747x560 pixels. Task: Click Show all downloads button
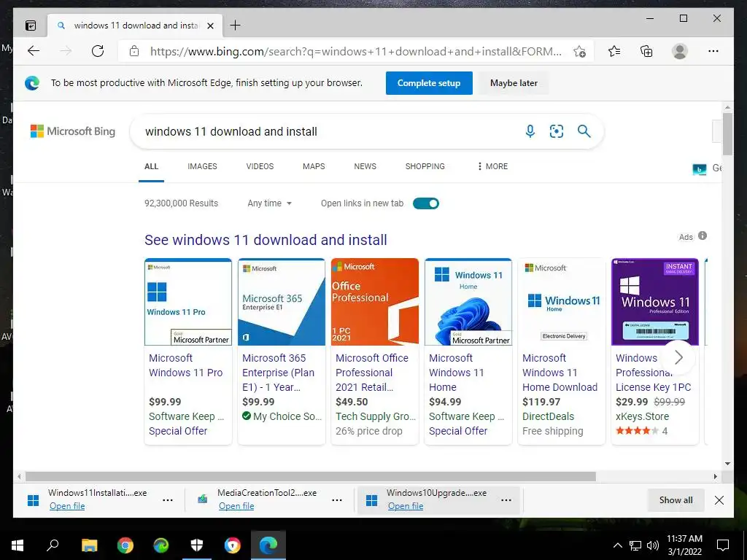tap(676, 500)
